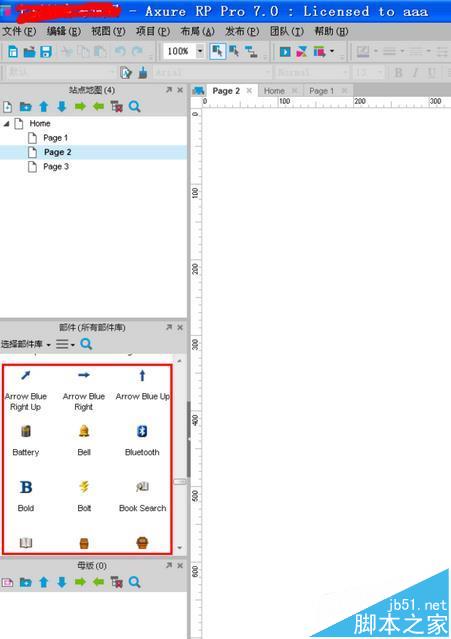Add a new master in masters panel
451x639 pixels.
[x=7, y=582]
